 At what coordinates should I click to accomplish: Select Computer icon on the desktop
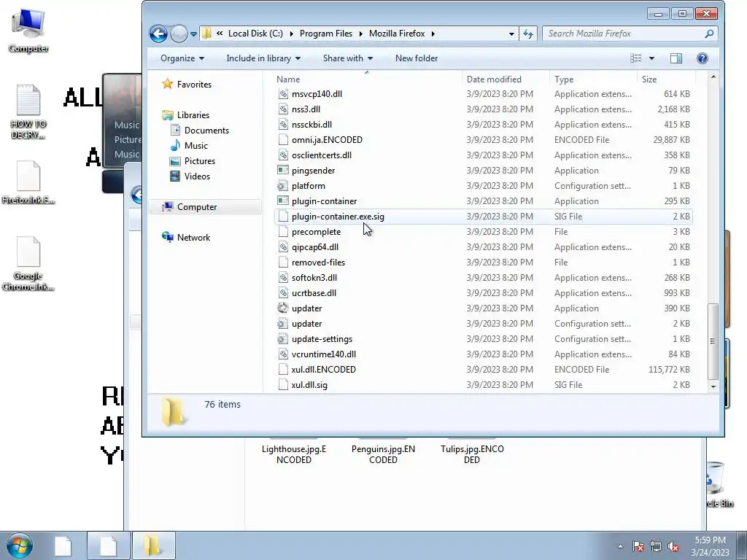[x=28, y=30]
